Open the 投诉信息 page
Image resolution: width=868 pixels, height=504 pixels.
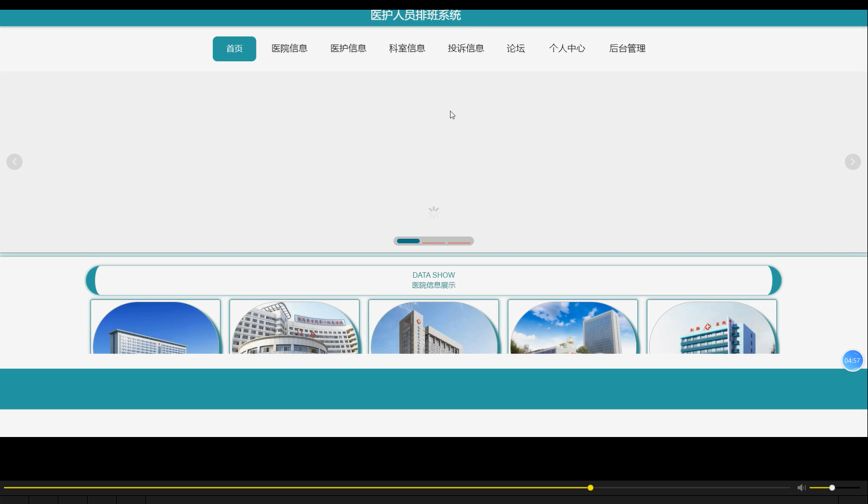pyautogui.click(x=465, y=49)
